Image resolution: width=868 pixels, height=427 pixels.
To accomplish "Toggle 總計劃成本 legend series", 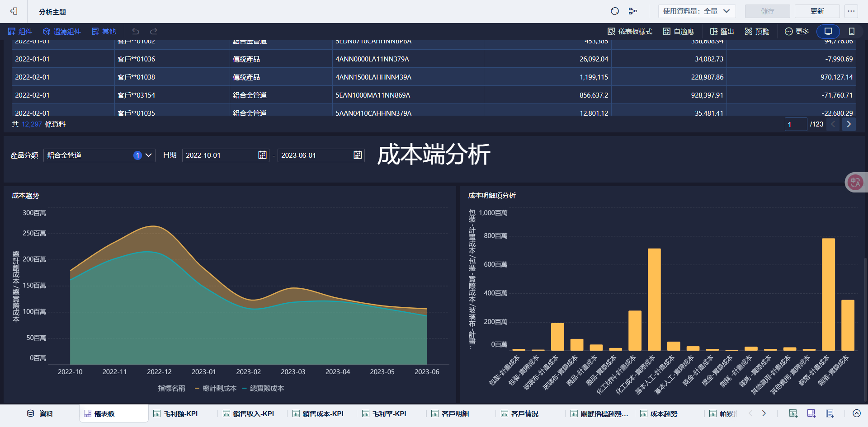I will click(x=216, y=388).
